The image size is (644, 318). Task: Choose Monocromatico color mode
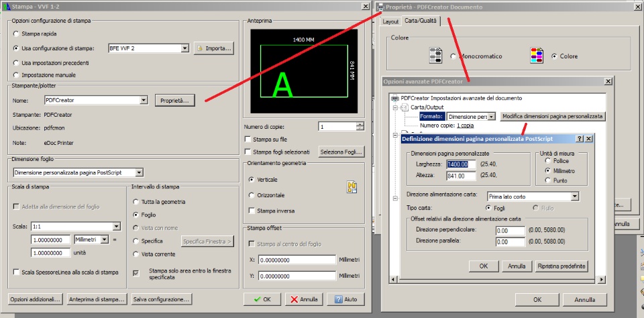point(453,56)
